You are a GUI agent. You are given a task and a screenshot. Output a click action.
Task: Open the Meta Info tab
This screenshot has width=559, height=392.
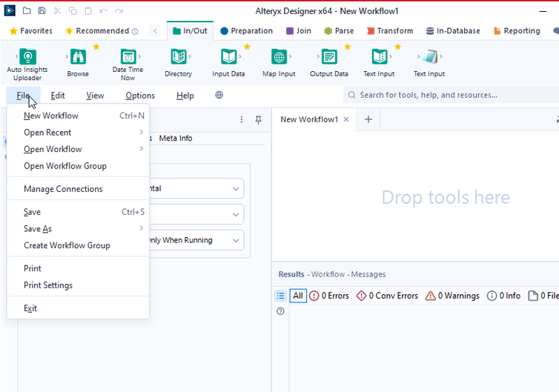[176, 139]
